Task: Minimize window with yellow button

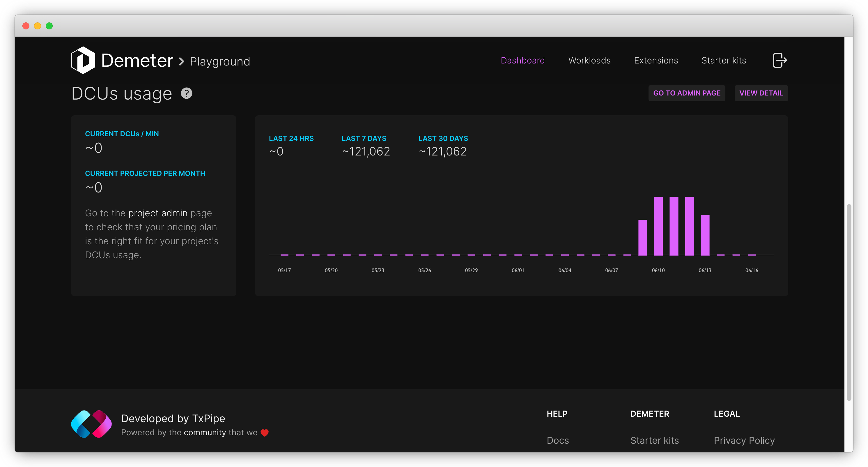Action: click(37, 26)
